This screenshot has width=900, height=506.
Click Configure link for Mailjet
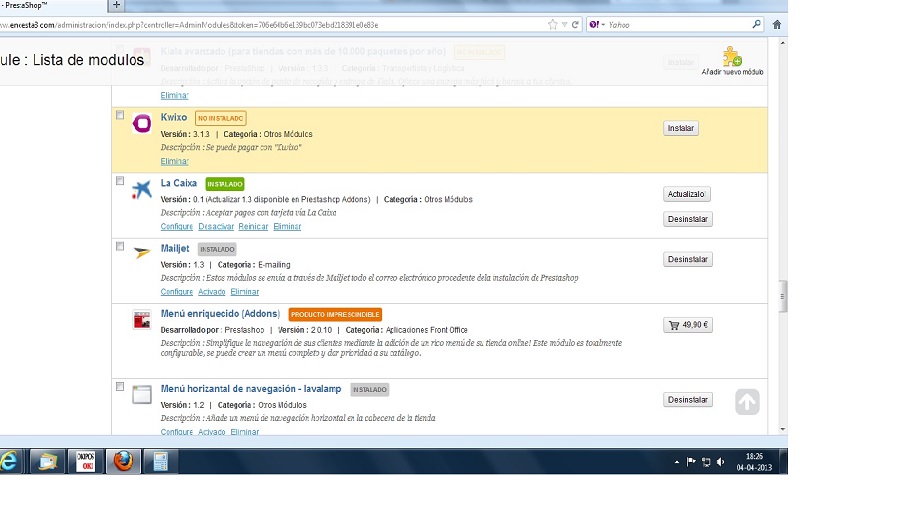pos(177,292)
